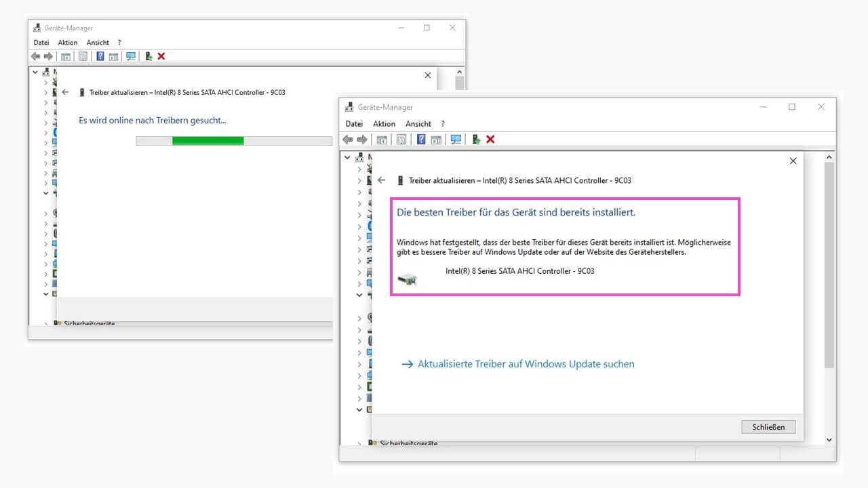Viewport: 868px width, 488px height.
Task: Collapse root computer node in background window tree
Action: [35, 71]
